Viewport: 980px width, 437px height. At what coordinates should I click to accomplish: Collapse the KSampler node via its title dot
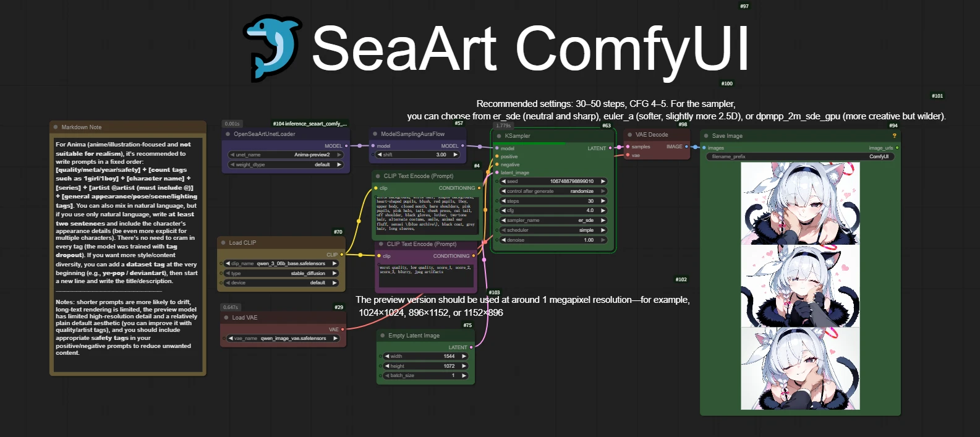[x=498, y=136]
